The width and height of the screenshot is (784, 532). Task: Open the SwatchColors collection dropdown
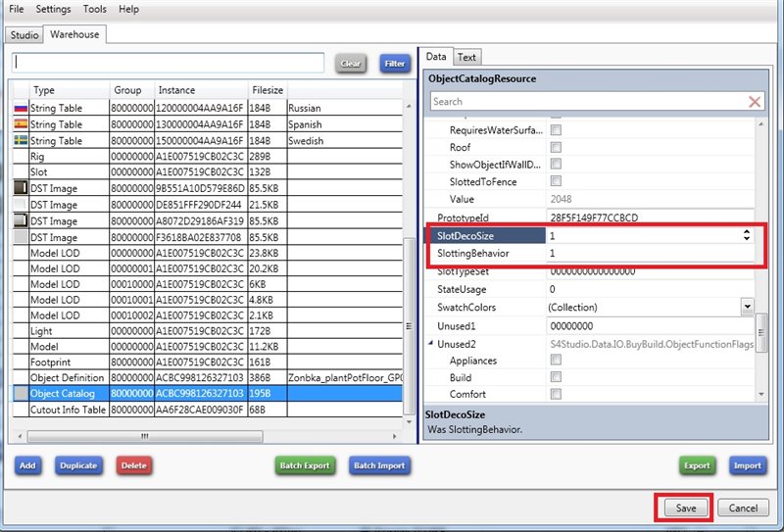click(747, 307)
